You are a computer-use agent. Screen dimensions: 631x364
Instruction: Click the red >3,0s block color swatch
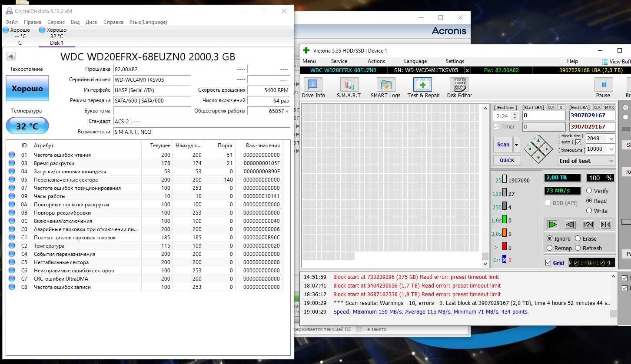pyautogui.click(x=505, y=247)
